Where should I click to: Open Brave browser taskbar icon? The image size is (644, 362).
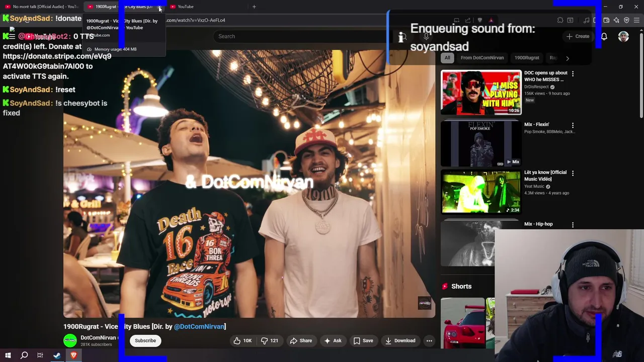[73, 355]
